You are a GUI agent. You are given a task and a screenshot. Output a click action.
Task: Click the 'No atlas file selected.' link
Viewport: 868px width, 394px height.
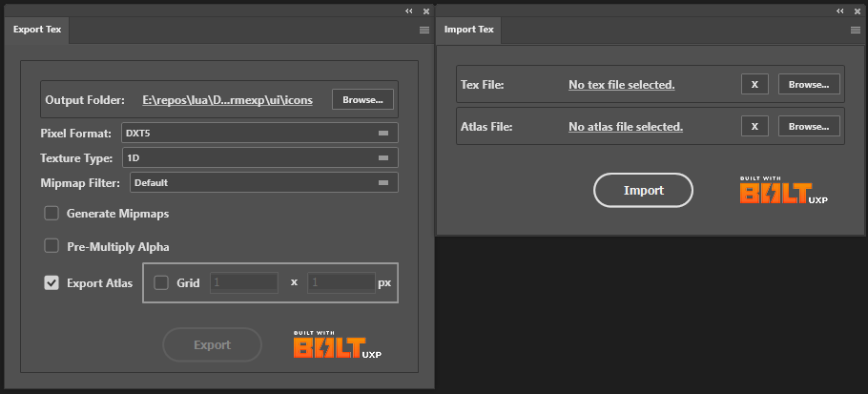tap(626, 127)
